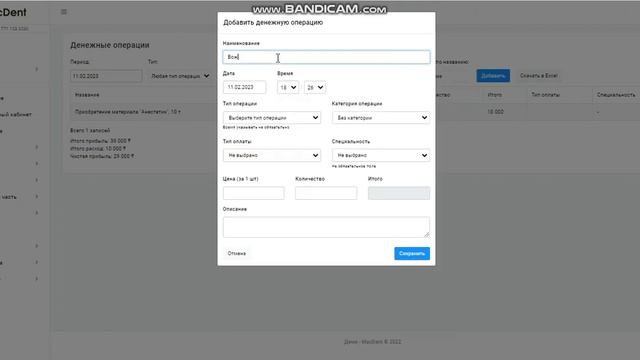Save the operation with Сохранить

click(412, 253)
